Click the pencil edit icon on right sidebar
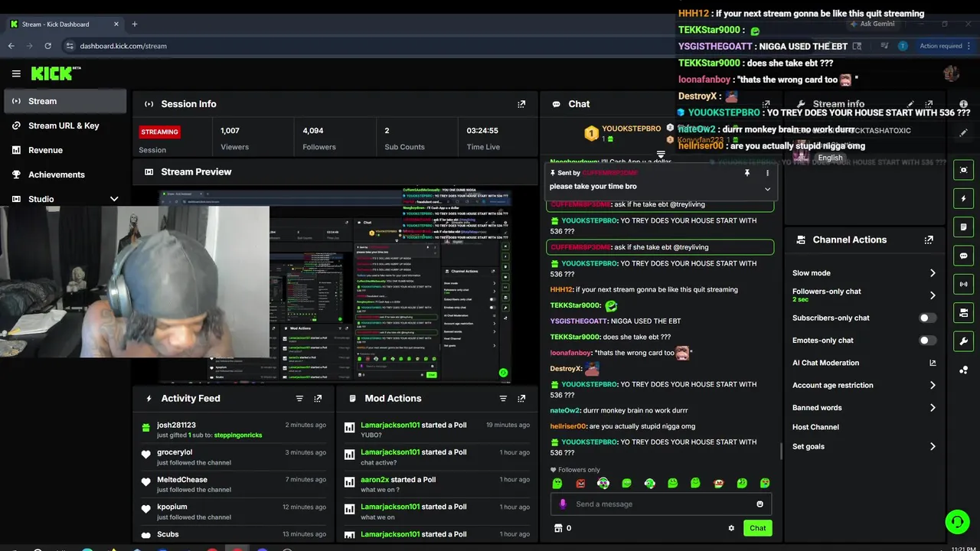Screen dimensions: 980x551 (963, 132)
